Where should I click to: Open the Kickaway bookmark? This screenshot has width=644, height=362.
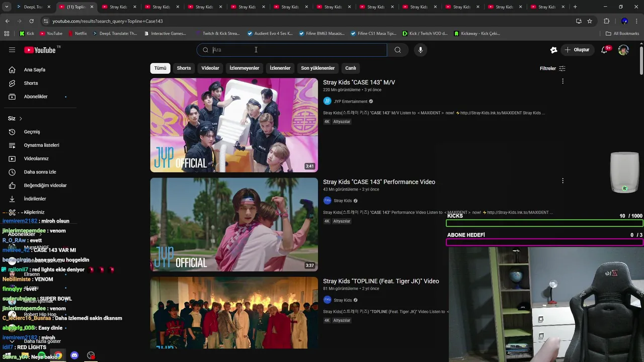(x=476, y=34)
